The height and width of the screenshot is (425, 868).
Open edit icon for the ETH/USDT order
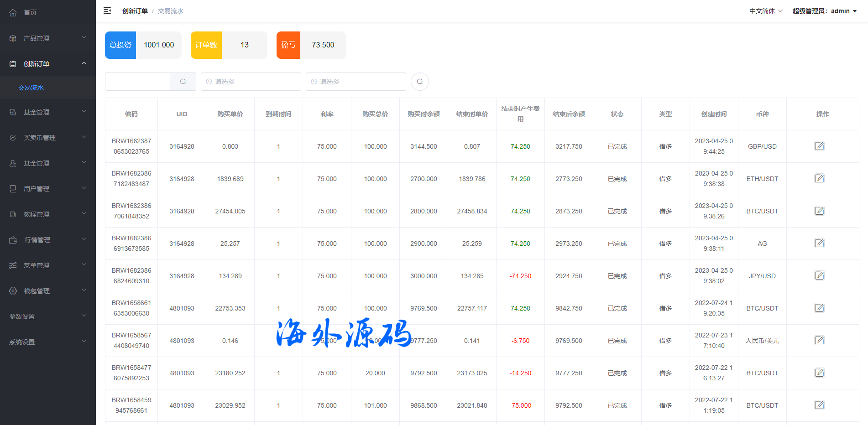819,178
